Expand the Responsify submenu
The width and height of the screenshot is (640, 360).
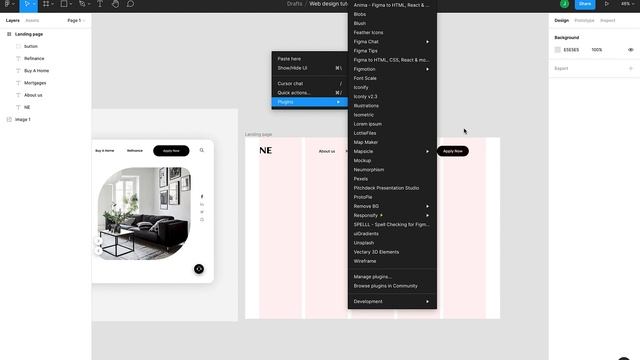point(427,215)
